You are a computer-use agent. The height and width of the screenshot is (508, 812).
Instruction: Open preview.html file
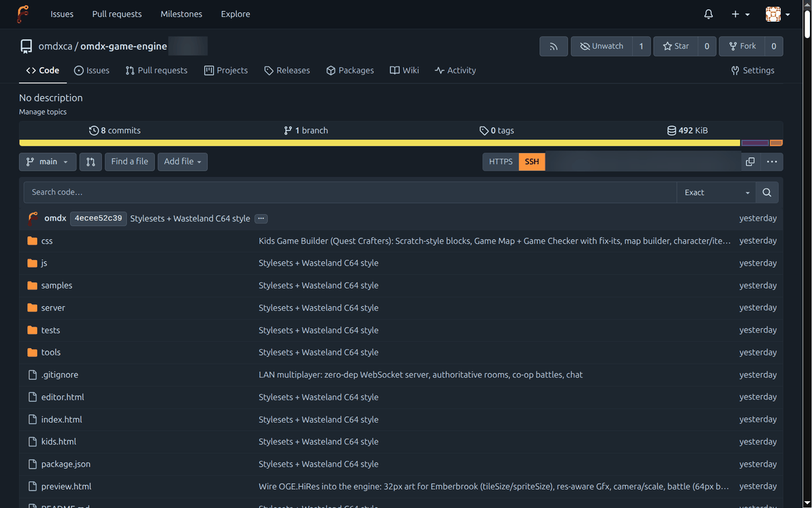click(x=66, y=486)
